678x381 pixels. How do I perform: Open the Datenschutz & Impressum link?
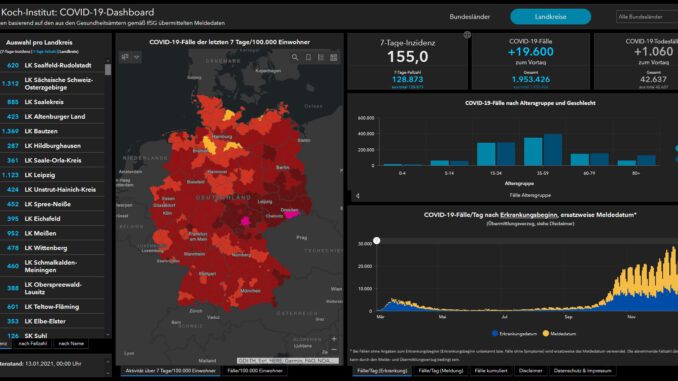[x=582, y=371]
